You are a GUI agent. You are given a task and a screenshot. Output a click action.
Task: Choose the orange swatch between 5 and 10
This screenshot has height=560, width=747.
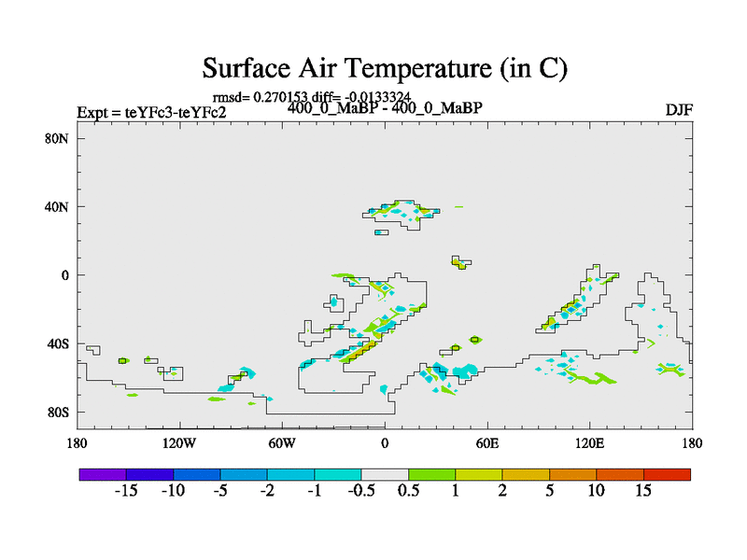(x=572, y=474)
